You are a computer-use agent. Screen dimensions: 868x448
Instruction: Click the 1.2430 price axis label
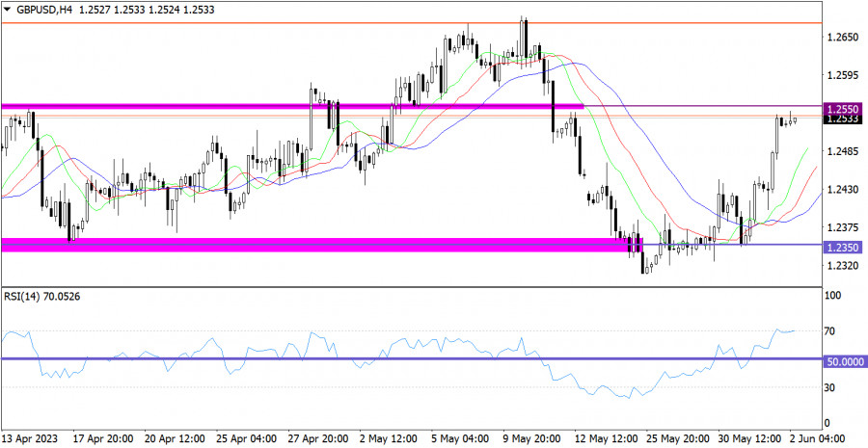(842, 190)
